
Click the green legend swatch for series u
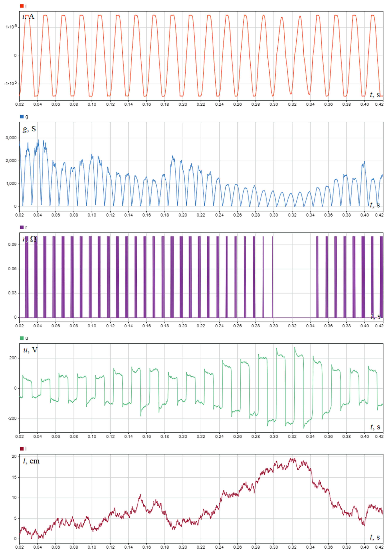(x=22, y=338)
